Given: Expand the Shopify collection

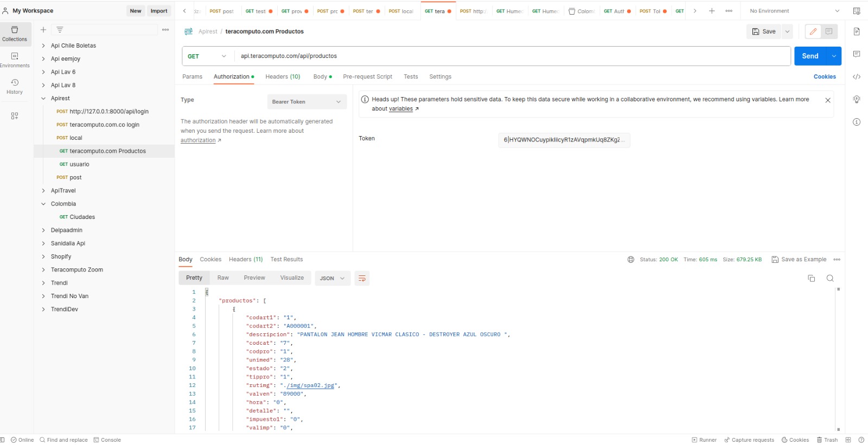Looking at the screenshot, I should coord(61,257).
